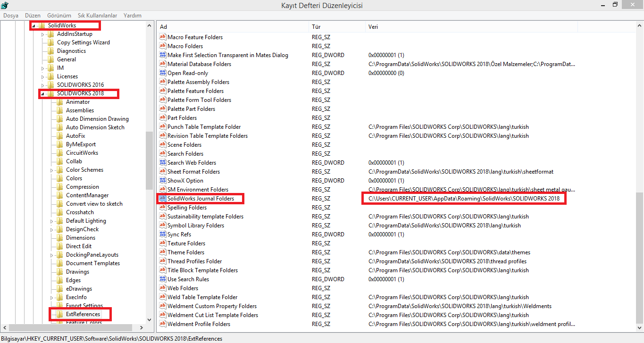Click the registry path in the status bar
Screen dimensions: 644x343
111,339
